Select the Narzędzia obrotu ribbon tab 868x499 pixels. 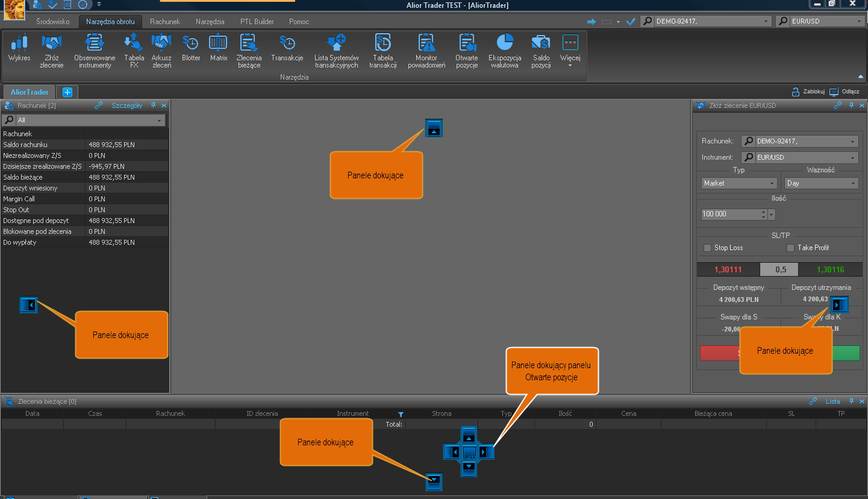click(x=110, y=22)
